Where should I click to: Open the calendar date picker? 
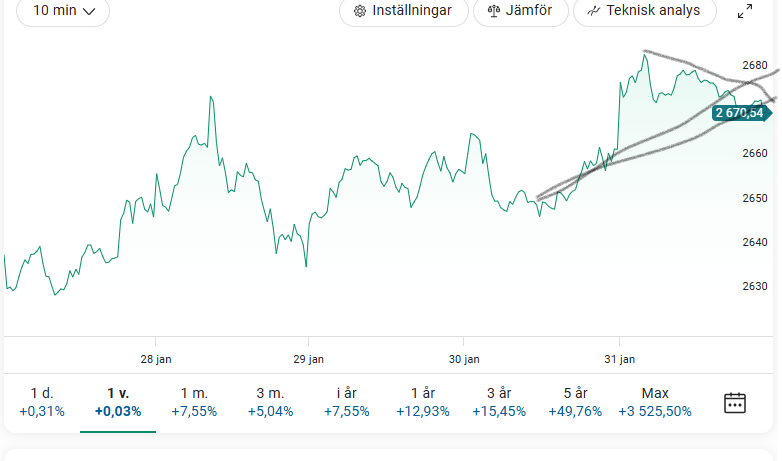(x=735, y=403)
